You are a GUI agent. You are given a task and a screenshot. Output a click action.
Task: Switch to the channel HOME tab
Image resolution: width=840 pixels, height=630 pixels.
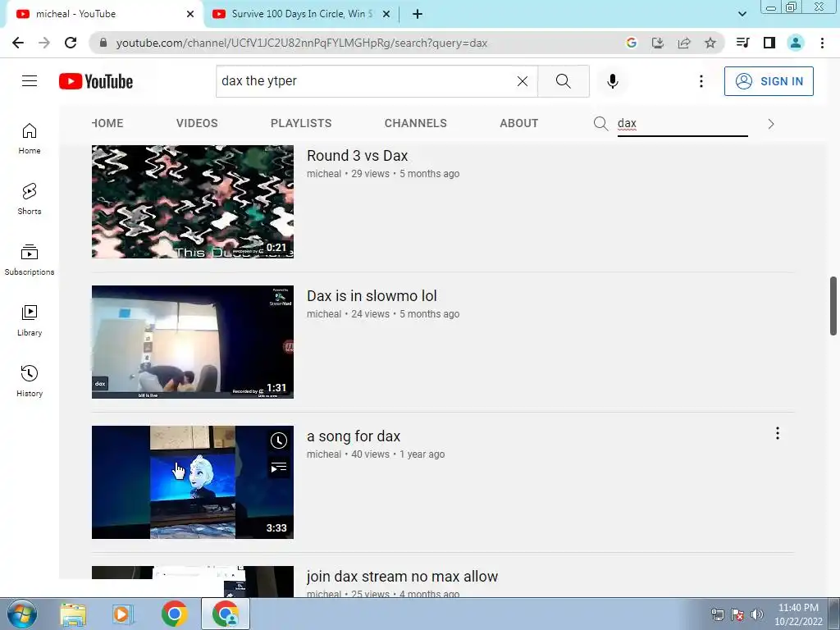107,123
